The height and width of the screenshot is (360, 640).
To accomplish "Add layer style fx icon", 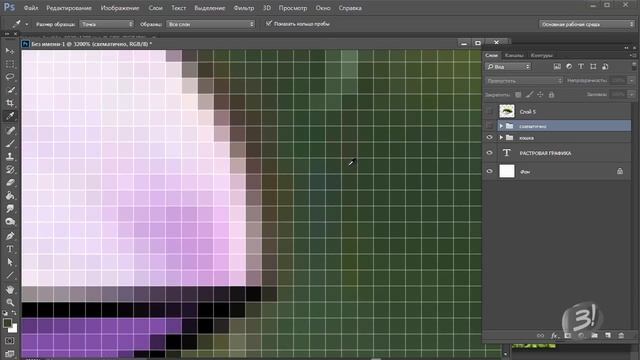I will (554, 336).
